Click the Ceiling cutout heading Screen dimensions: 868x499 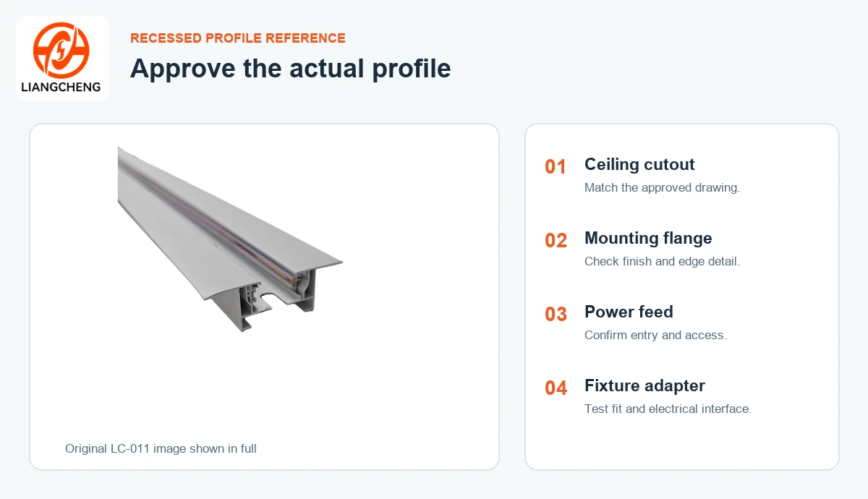(639, 164)
